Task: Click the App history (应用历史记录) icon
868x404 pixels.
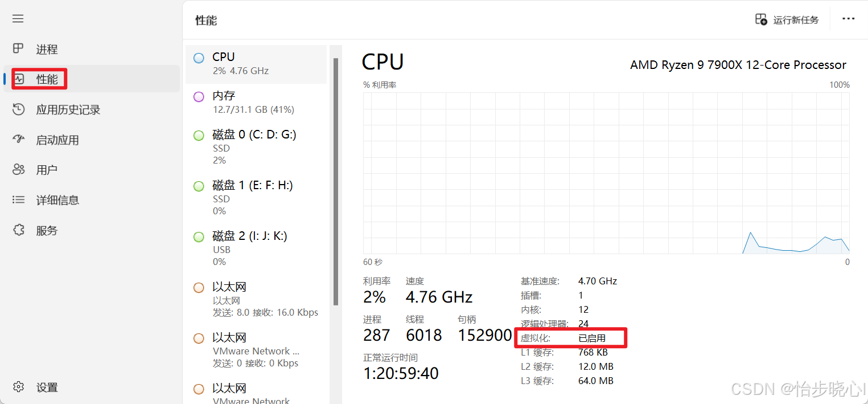Action: pyautogui.click(x=18, y=109)
